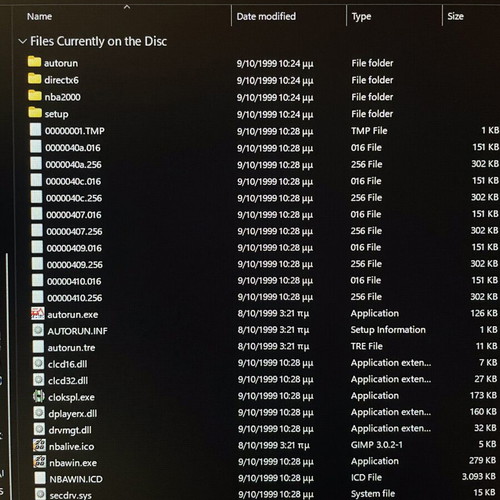
Task: Select the cloksplexe application icon
Action: (x=39, y=396)
